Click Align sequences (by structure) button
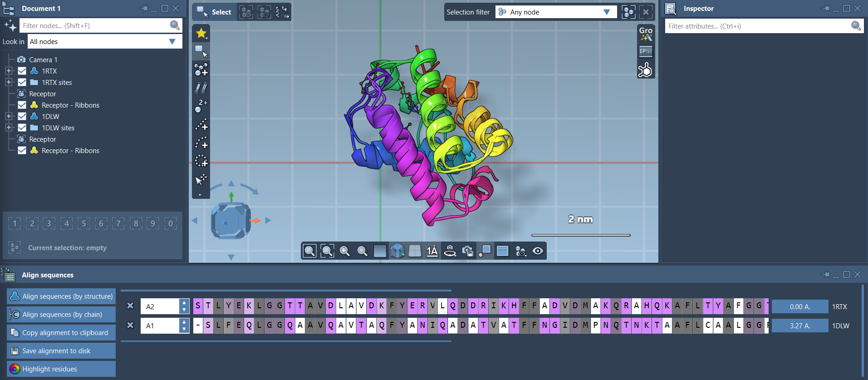Viewport: 868px width, 380px height. pyautogui.click(x=61, y=296)
